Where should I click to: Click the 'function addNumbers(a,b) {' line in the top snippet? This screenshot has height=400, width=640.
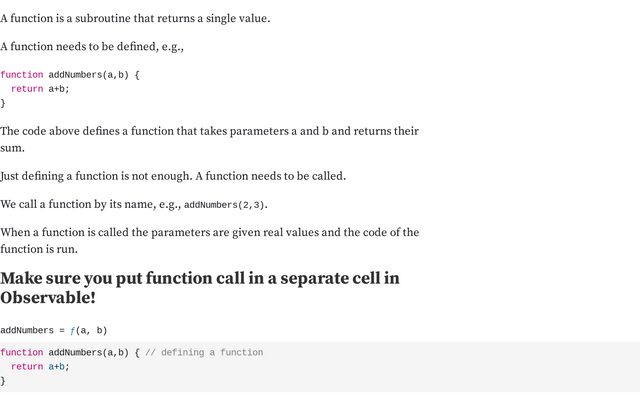click(70, 75)
